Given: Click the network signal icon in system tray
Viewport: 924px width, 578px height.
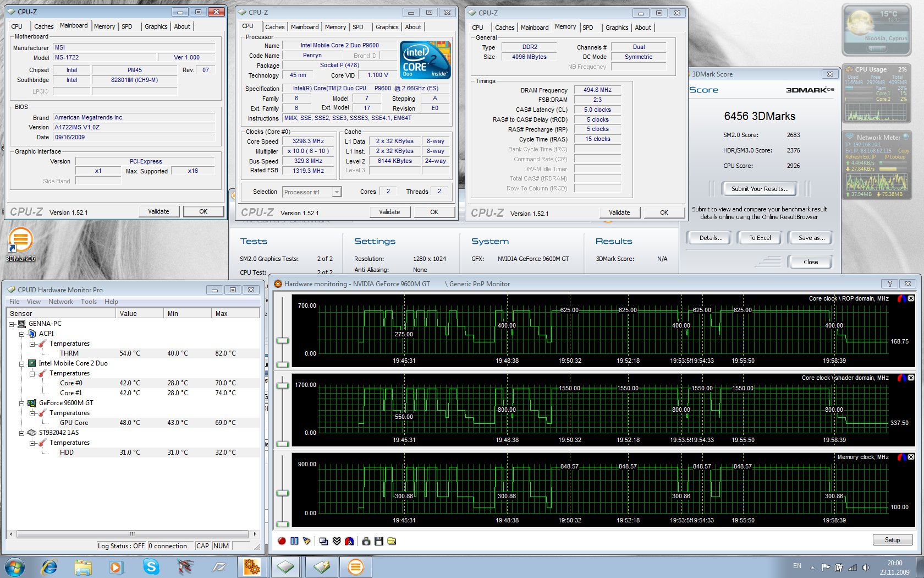Looking at the screenshot, I should pyautogui.click(x=853, y=567).
